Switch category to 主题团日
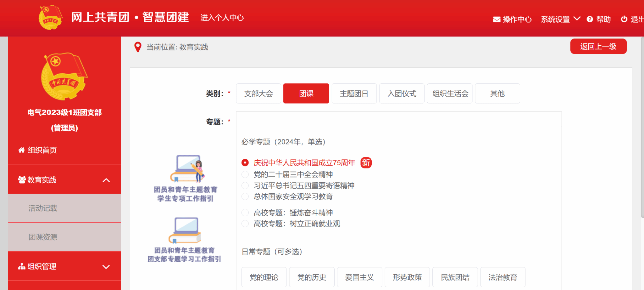The width and height of the screenshot is (644, 290). click(354, 94)
